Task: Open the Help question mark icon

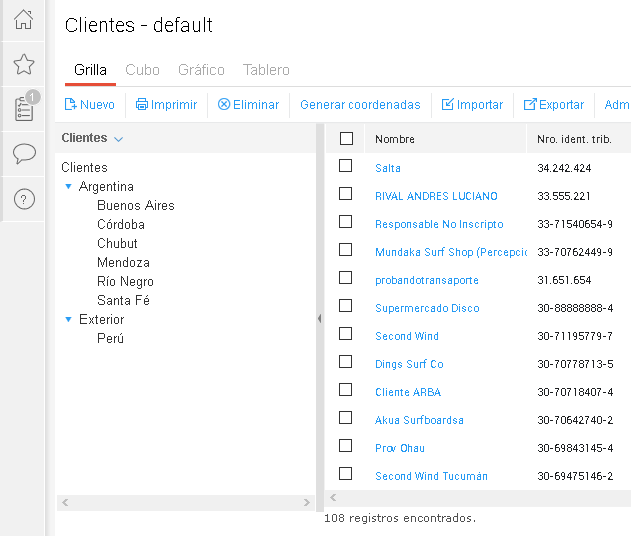Action: click(x=24, y=199)
